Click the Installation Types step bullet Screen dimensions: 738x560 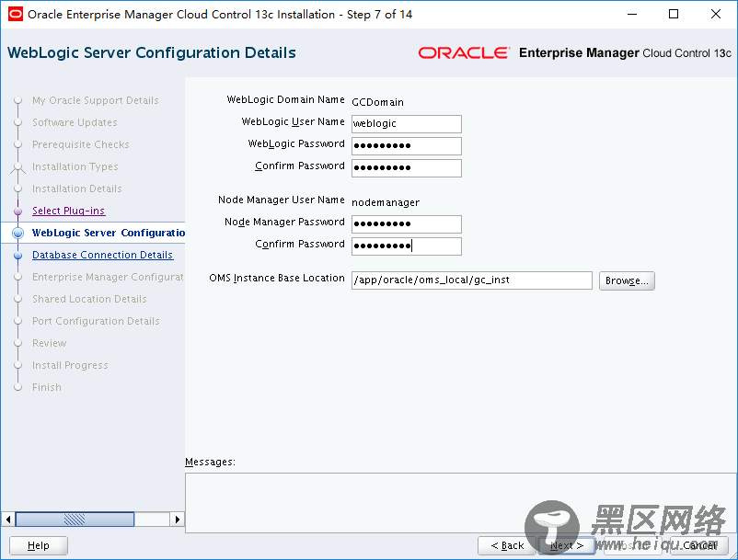pyautogui.click(x=17, y=167)
